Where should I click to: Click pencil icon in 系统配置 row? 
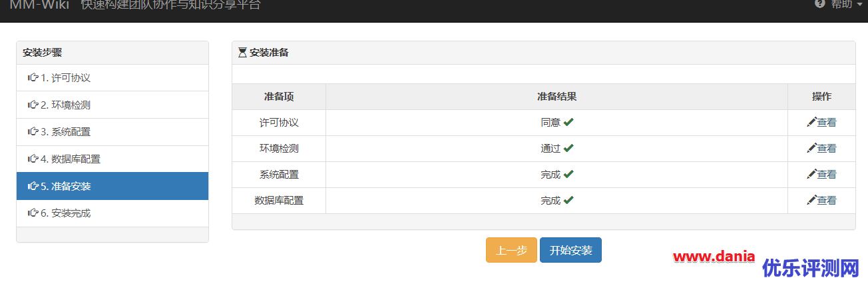811,174
